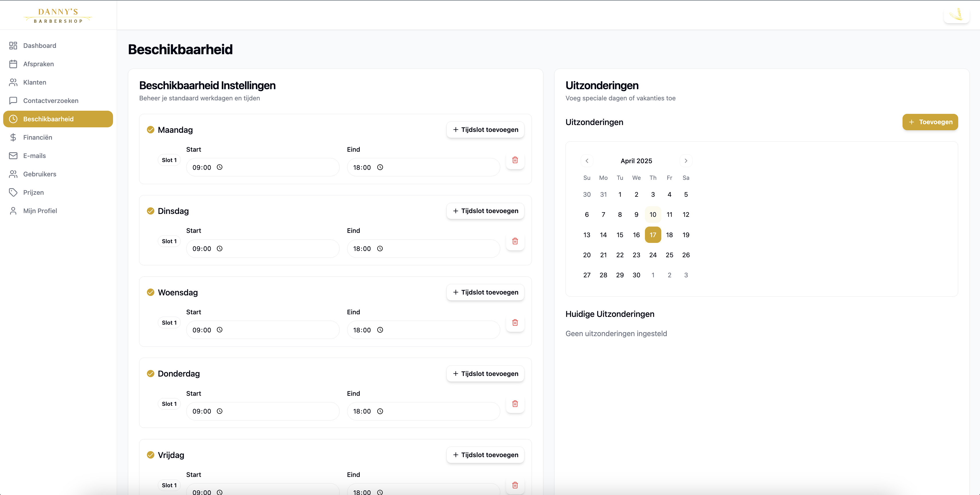The image size is (980, 495).
Task: Go to the previous month in the calendar
Action: click(587, 160)
